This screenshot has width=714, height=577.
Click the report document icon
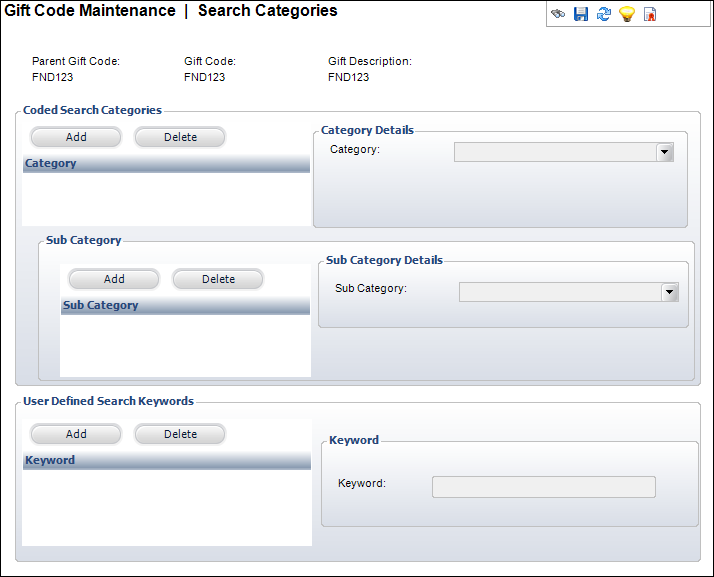[650, 14]
